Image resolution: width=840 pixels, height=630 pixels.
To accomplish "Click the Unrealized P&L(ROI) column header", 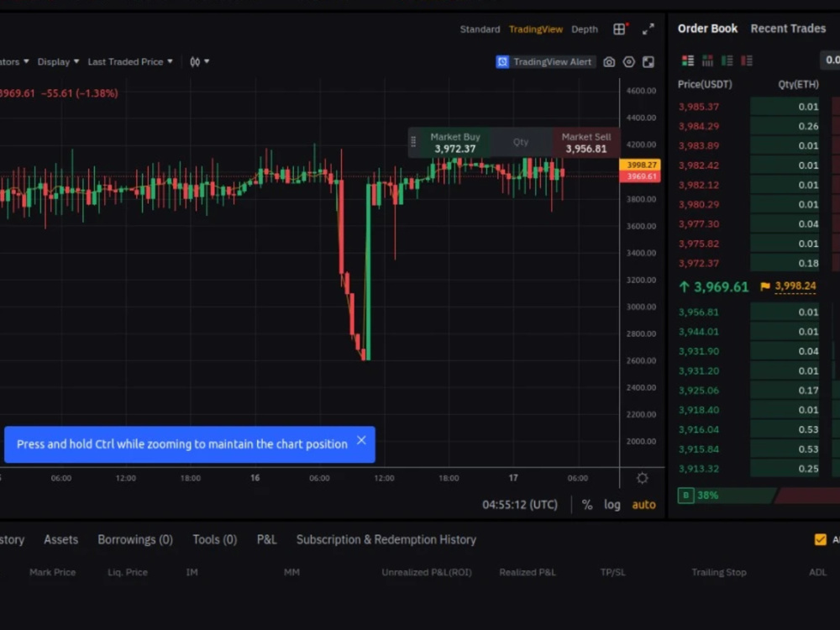I will pyautogui.click(x=427, y=572).
